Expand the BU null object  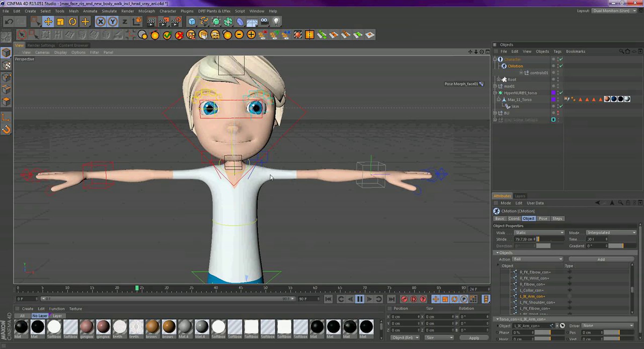[x=495, y=113]
